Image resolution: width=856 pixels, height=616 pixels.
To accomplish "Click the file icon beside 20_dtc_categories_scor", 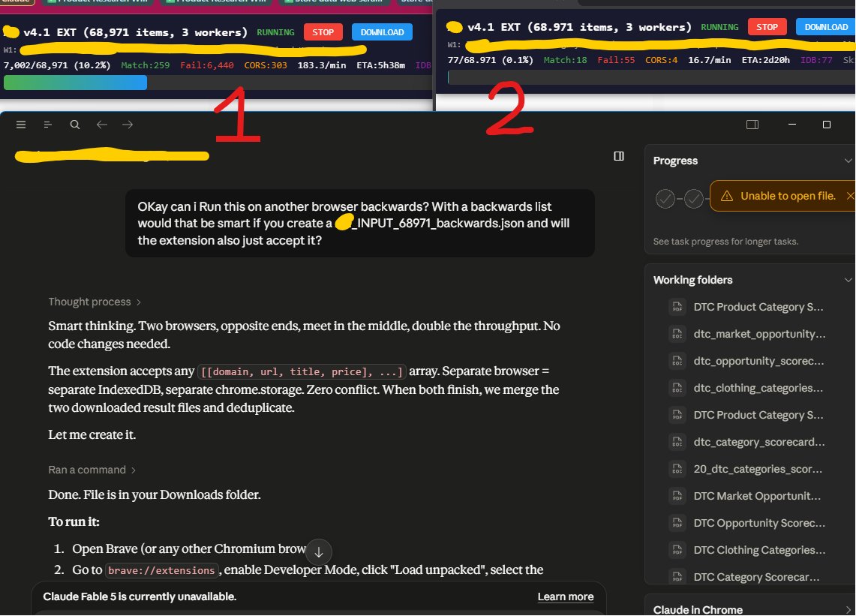I will tap(677, 469).
